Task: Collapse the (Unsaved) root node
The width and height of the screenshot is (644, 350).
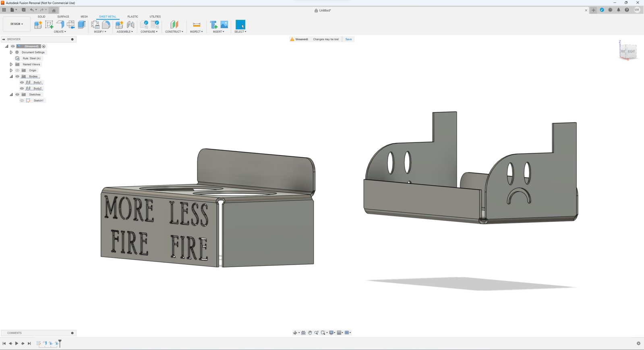Action: coord(7,46)
